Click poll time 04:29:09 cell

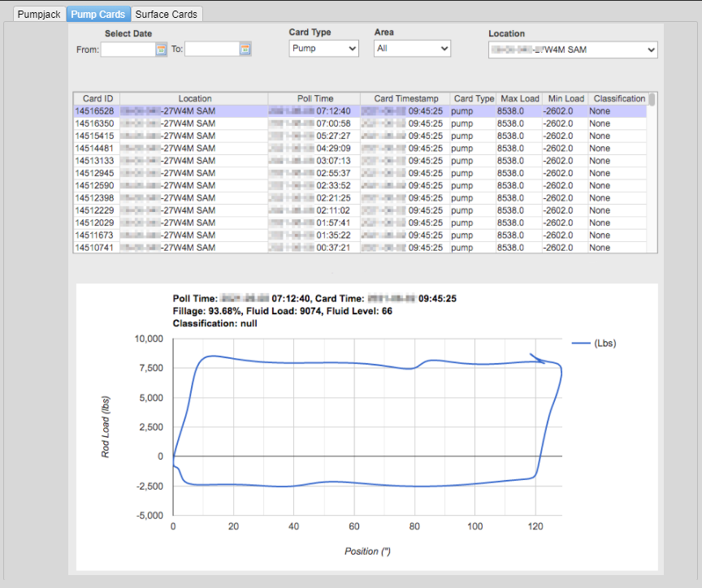tap(314, 149)
